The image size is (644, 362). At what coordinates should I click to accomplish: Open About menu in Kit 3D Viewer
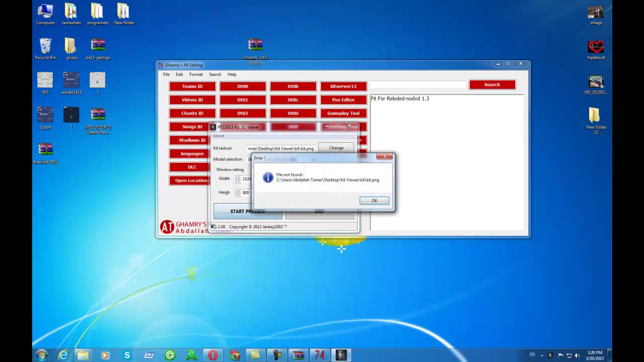point(218,136)
